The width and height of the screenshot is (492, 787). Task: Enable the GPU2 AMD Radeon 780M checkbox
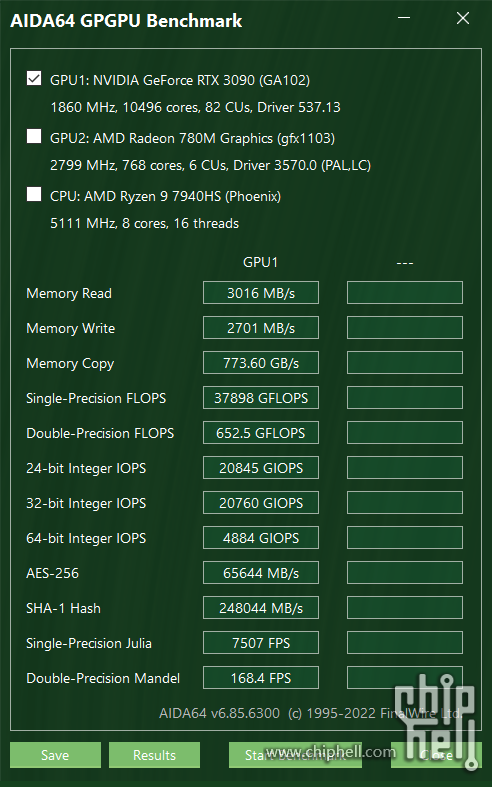coord(34,137)
